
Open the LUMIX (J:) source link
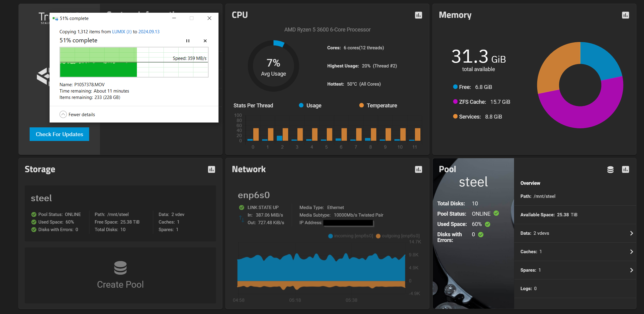click(122, 32)
